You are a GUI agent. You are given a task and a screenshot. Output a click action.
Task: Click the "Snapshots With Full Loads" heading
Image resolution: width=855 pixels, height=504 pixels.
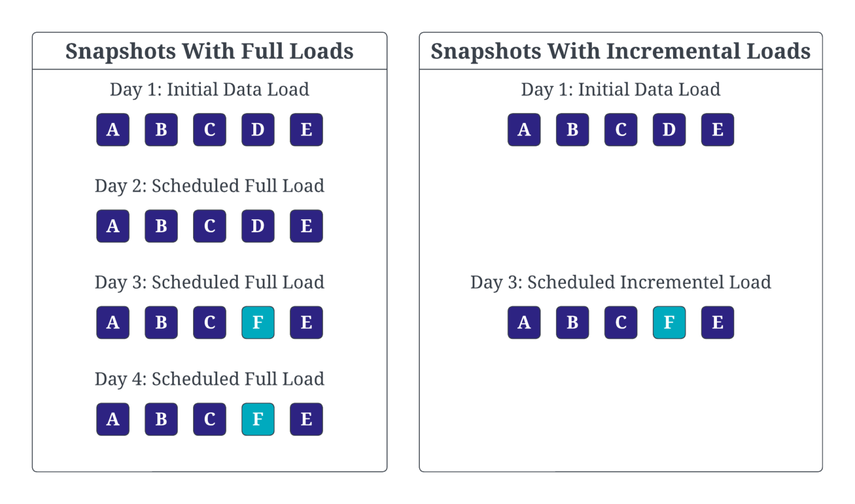(x=209, y=51)
